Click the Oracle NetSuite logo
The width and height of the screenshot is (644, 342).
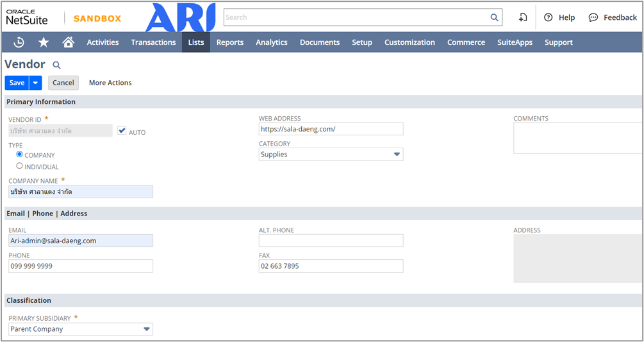[x=27, y=17]
